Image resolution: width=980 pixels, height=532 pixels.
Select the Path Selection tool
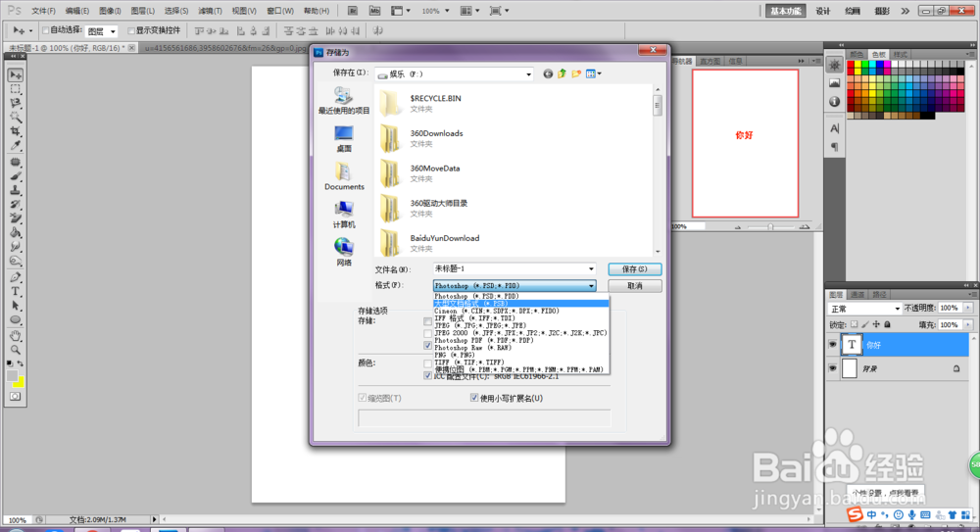[x=16, y=306]
